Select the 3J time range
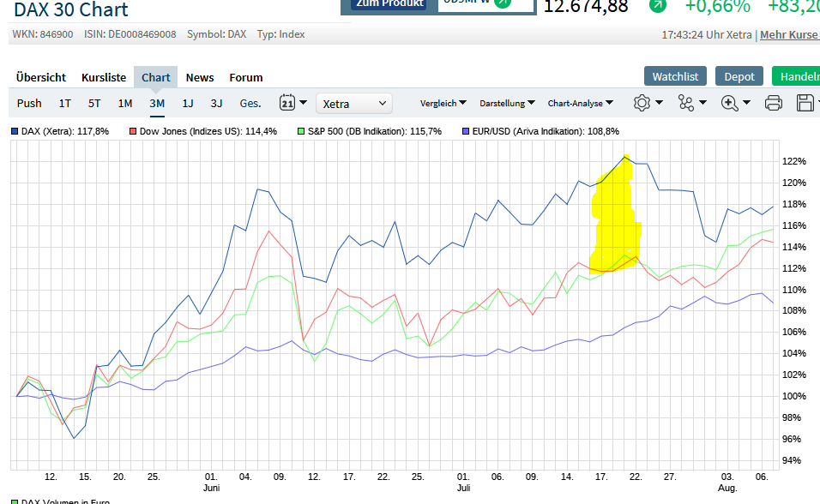The image size is (820, 504). click(x=216, y=103)
